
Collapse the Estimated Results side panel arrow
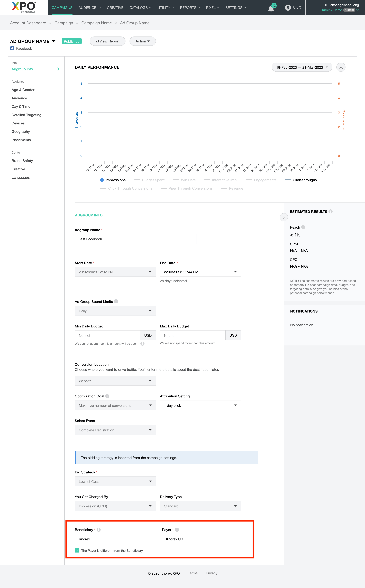point(284,217)
